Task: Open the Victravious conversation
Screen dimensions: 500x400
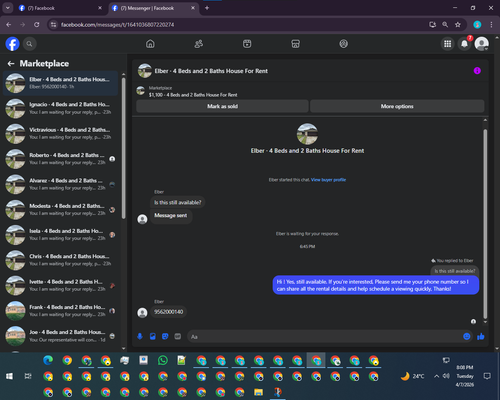Action: pyautogui.click(x=60, y=134)
